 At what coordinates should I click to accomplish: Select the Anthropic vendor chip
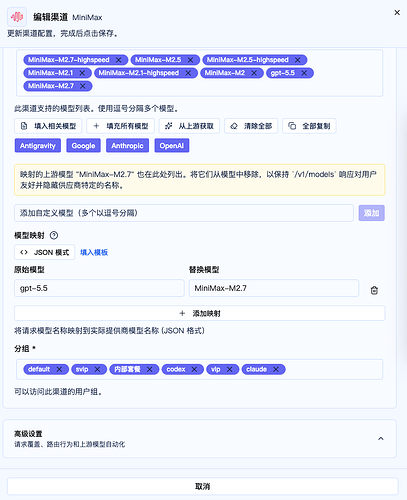pos(127,146)
